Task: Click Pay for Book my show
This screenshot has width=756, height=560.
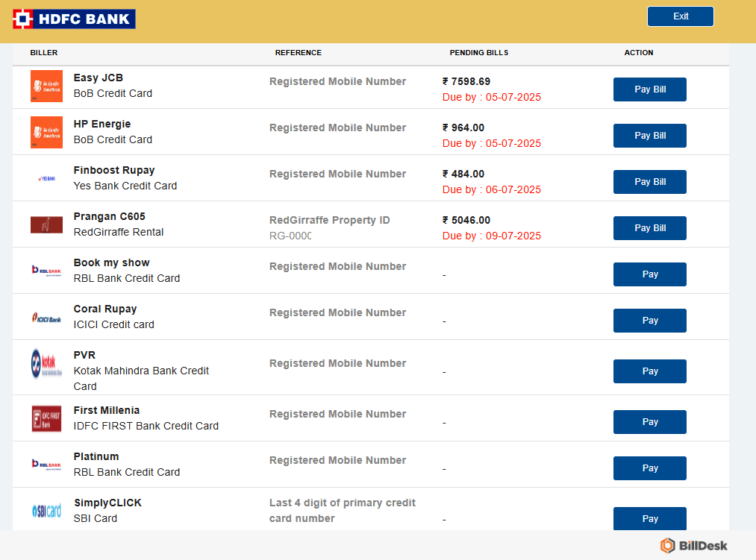Action: pyautogui.click(x=650, y=274)
